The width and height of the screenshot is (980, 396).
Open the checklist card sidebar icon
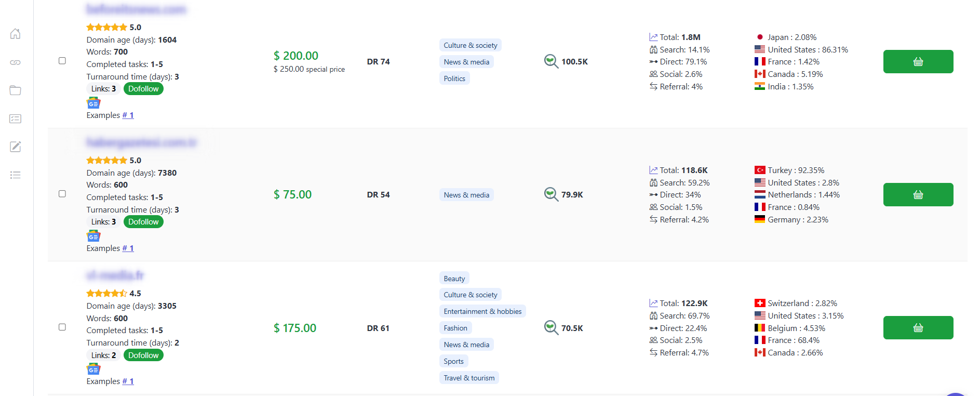click(16, 118)
